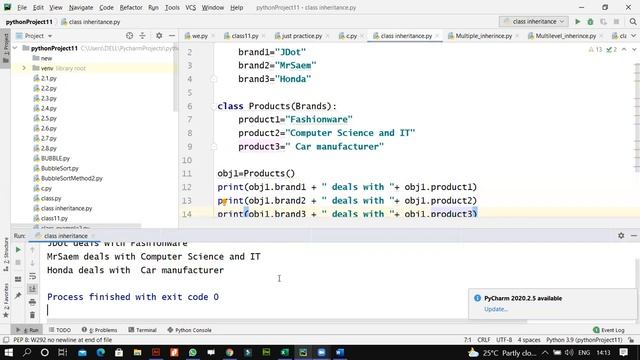Click the locate file target icon in Project panel
Screen dimensions: 640x360
129,36
